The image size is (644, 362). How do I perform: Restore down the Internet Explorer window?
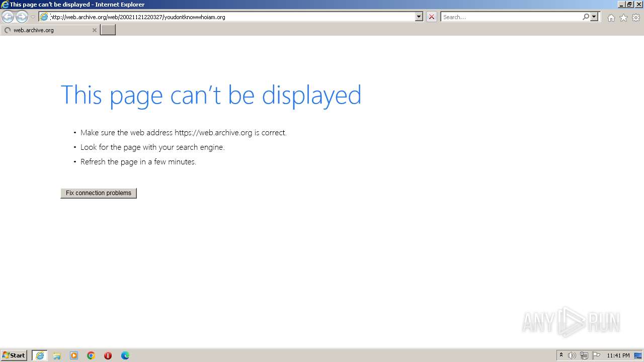629,5
